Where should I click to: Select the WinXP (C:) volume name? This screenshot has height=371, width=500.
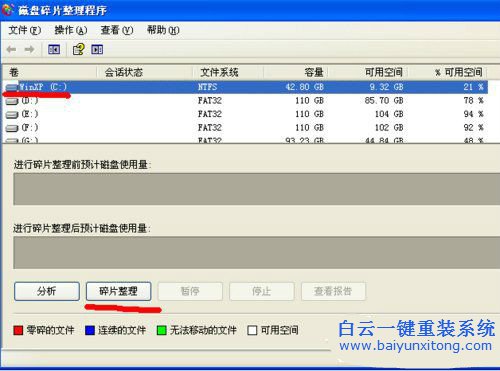(x=43, y=87)
